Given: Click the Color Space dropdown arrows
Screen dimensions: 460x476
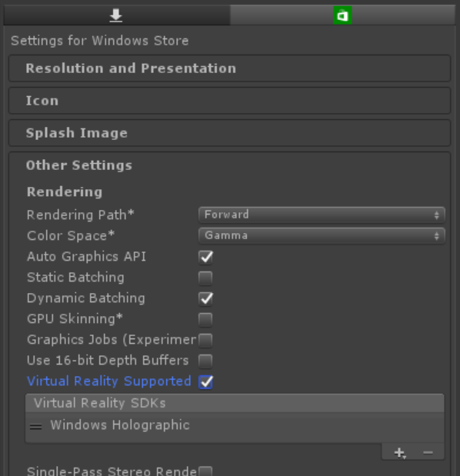Looking at the screenshot, I should [437, 236].
